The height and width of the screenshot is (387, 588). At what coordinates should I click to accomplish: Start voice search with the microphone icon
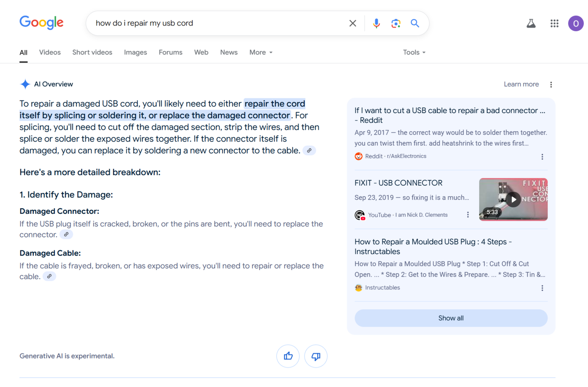tap(376, 24)
